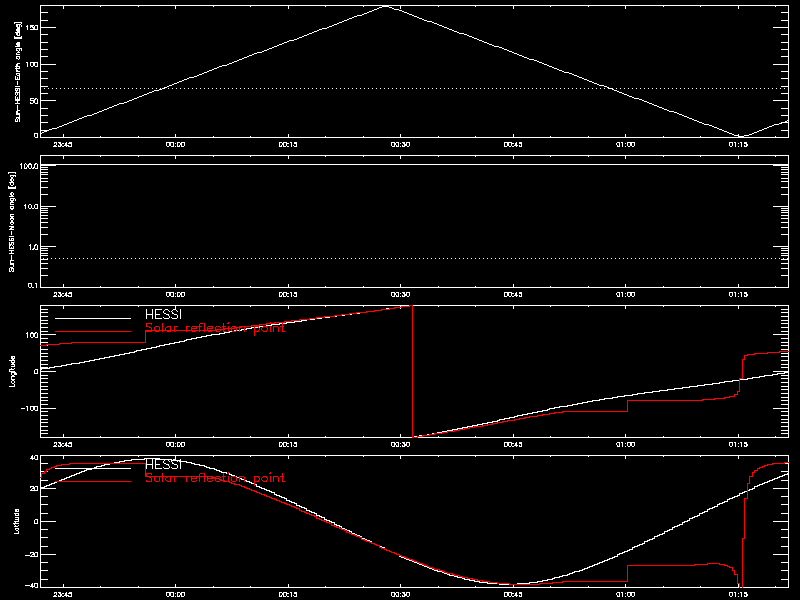Click the -40 tick label on Latitude plot
This screenshot has height=600, width=800.
tap(32, 586)
